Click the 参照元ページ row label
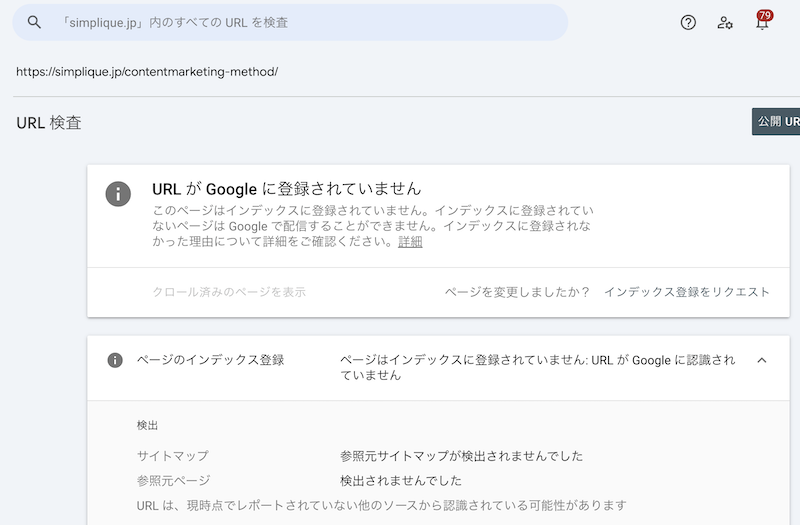The width and height of the screenshot is (800, 525). pyautogui.click(x=173, y=481)
